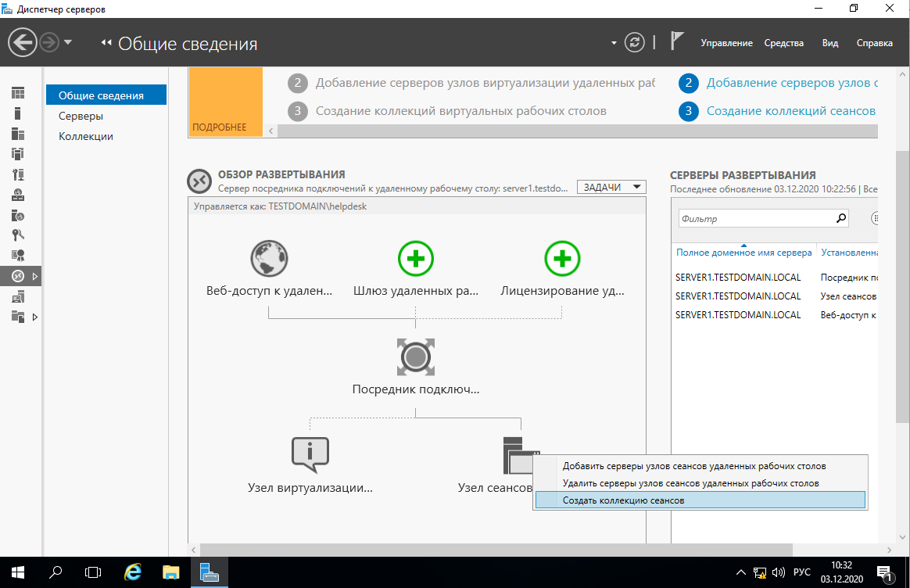Screen dimensions: 910x588
Task: Click the RD Web Access globe icon
Action: [x=269, y=258]
